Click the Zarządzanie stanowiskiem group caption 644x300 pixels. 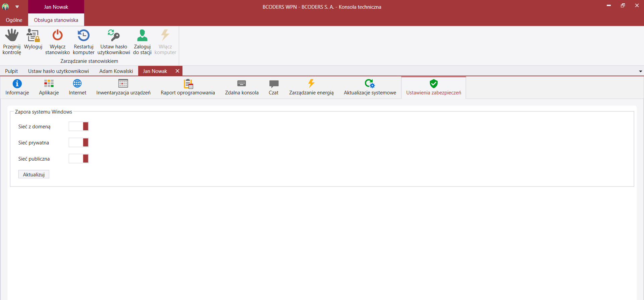click(89, 61)
